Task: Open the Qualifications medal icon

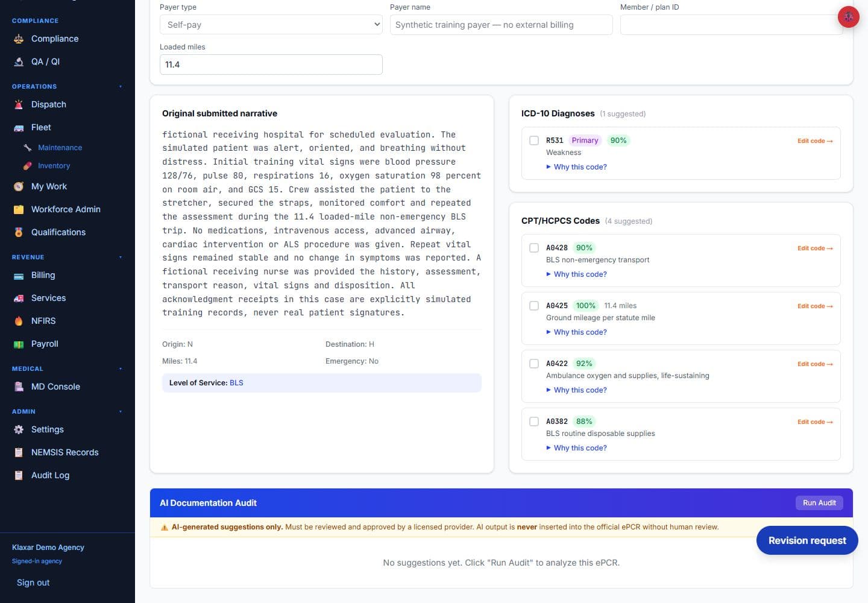Action: coord(19,232)
